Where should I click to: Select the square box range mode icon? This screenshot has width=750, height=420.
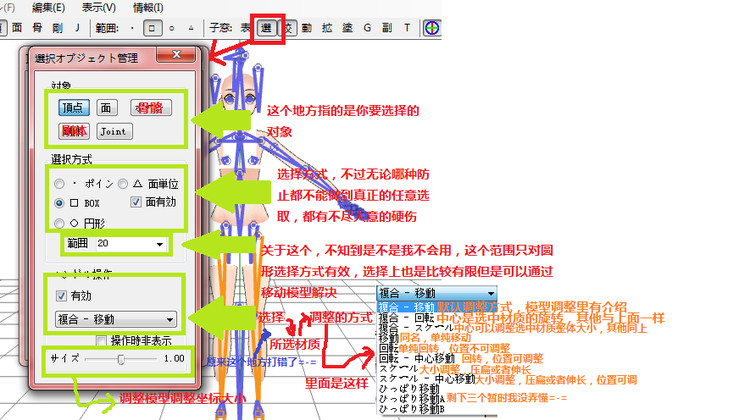click(x=152, y=28)
